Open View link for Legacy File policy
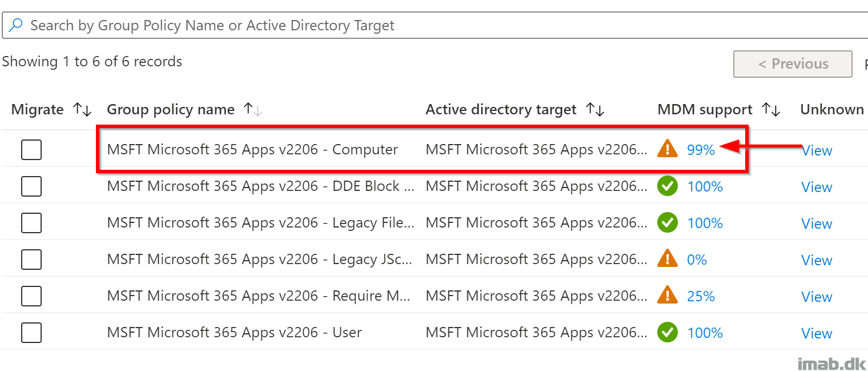This screenshot has width=868, height=371. [x=817, y=224]
